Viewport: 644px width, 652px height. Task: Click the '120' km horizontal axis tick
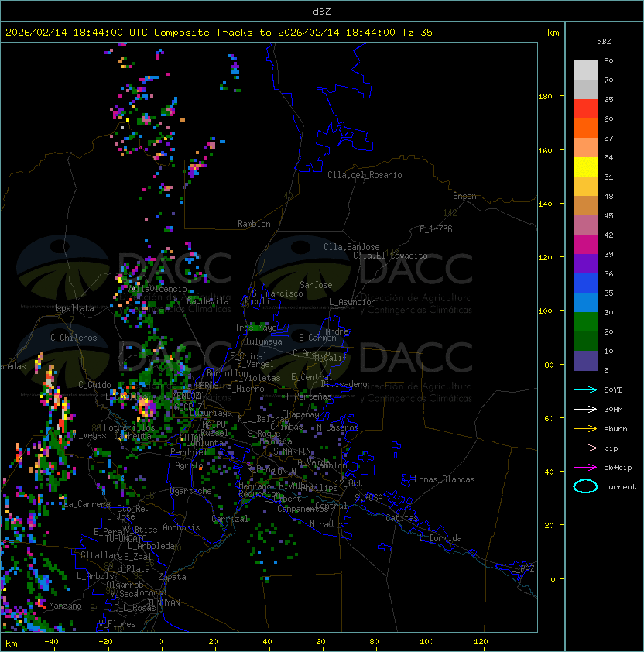coord(481,642)
